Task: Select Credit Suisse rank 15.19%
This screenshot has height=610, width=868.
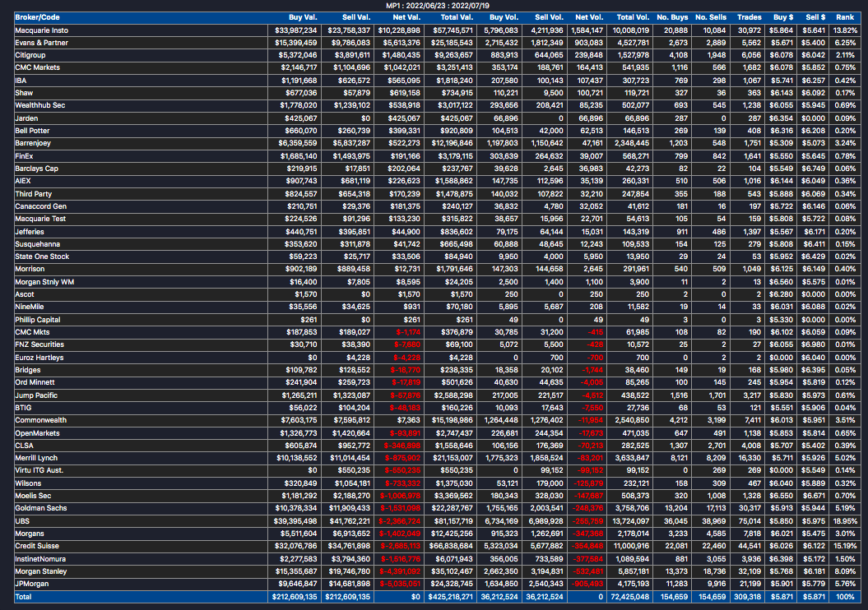Action: coord(845,546)
